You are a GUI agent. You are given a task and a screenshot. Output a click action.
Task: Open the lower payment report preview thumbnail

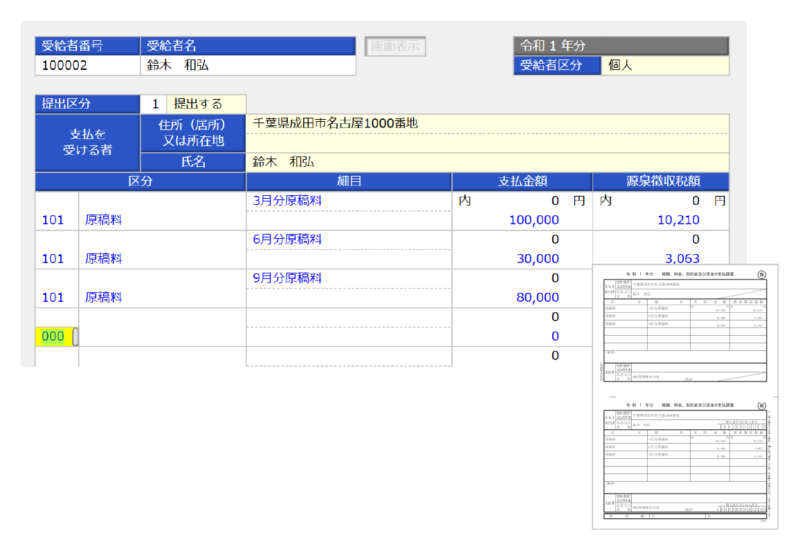(685, 460)
